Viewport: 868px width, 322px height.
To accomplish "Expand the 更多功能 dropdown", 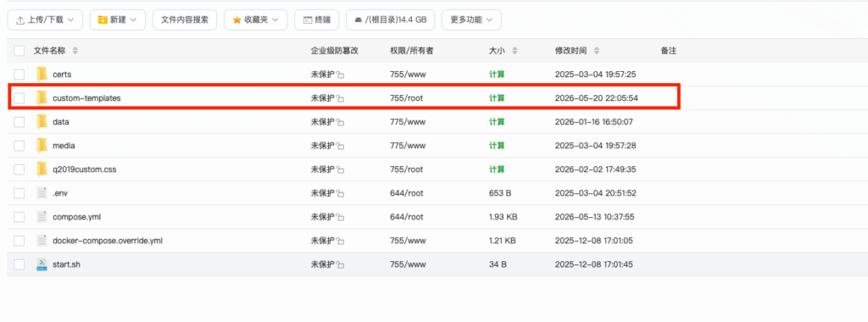I will click(471, 20).
